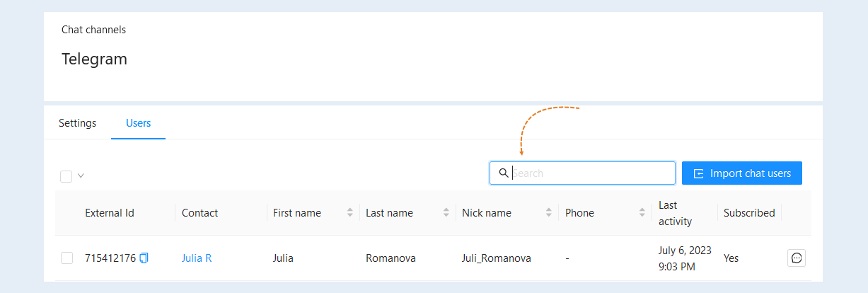Viewport: 868px width, 293px height.
Task: Focus the Search input field
Action: (582, 173)
